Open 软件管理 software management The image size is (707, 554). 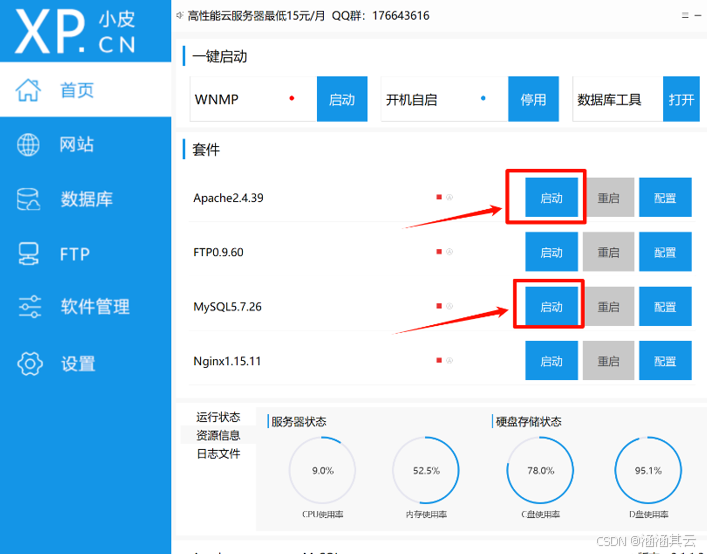click(x=85, y=307)
